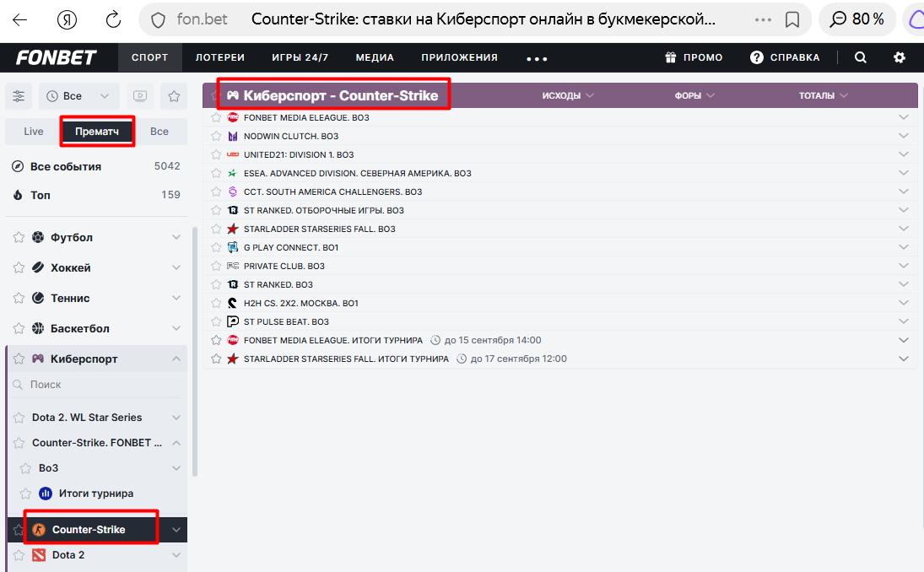Open site settings gear icon
924x572 pixels.
pos(900,57)
